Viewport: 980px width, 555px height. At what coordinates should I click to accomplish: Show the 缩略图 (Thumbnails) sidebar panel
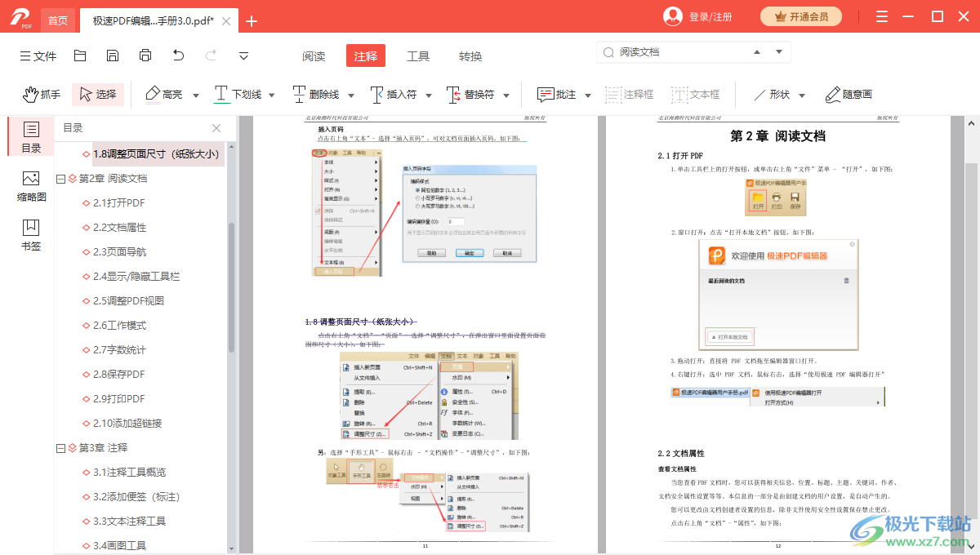pyautogui.click(x=31, y=186)
